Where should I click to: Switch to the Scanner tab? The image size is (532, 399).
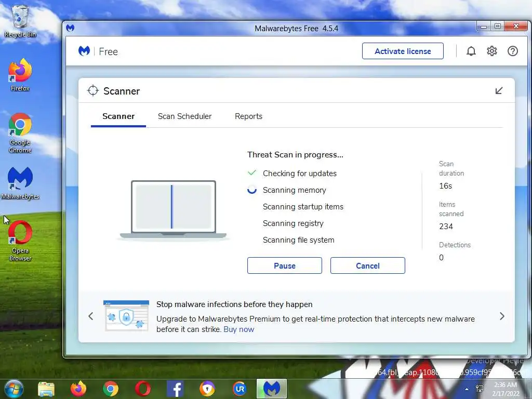(x=118, y=116)
